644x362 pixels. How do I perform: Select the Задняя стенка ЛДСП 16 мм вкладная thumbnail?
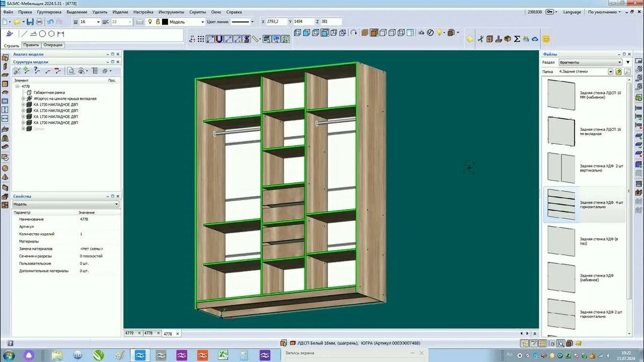pyautogui.click(x=561, y=131)
